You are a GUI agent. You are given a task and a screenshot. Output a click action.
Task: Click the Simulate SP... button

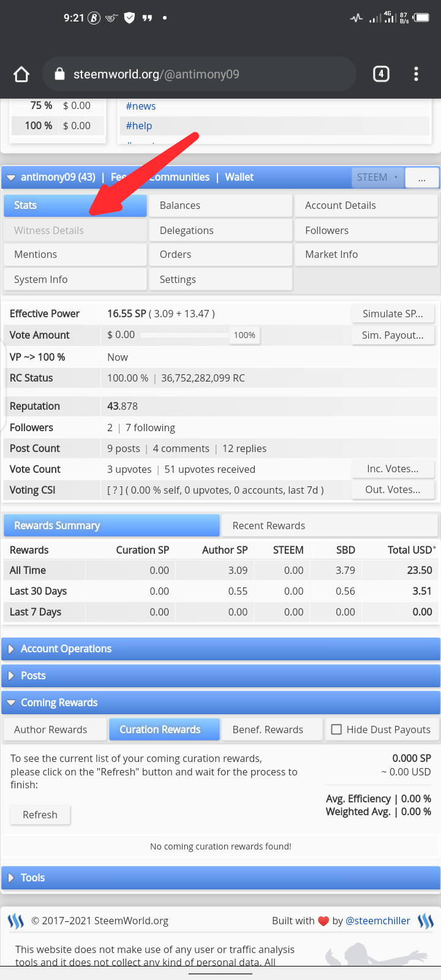point(393,314)
